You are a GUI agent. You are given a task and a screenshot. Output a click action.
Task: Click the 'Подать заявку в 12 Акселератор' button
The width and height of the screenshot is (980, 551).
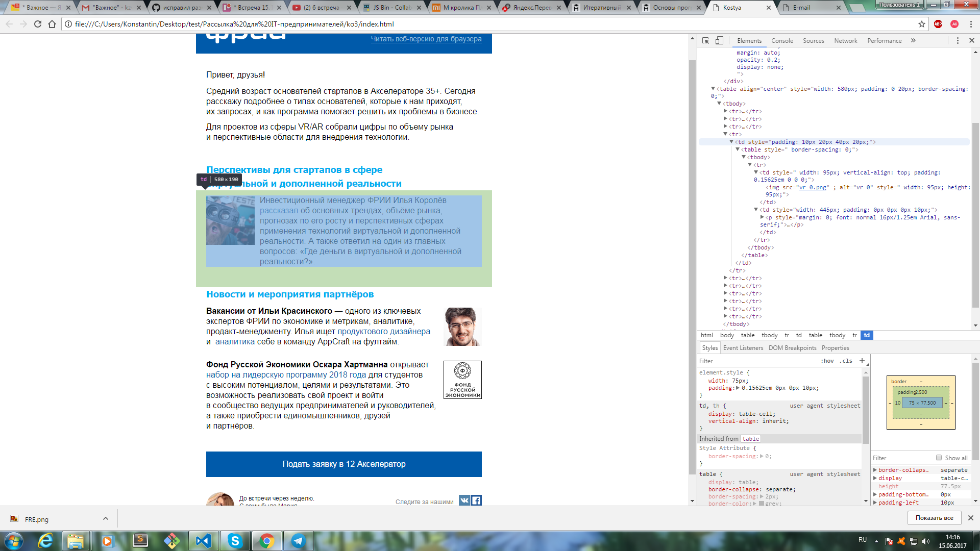pos(344,464)
